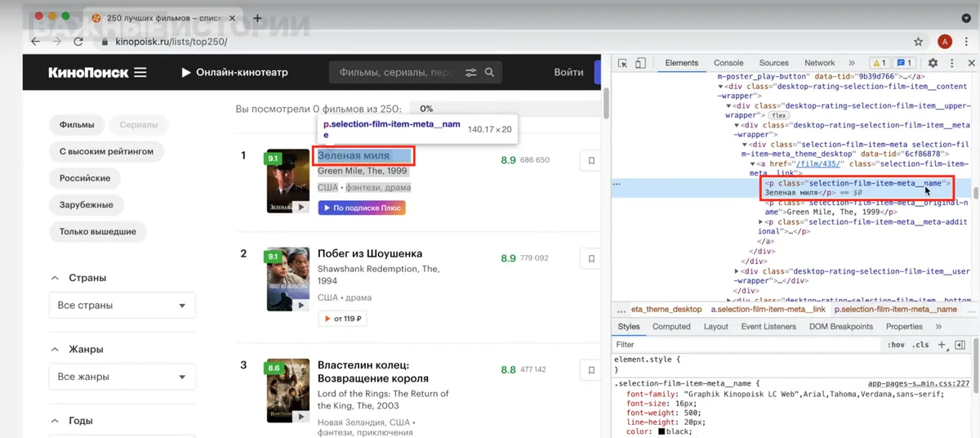
Task: Collapse the Годы filter section
Action: pyautogui.click(x=56, y=421)
